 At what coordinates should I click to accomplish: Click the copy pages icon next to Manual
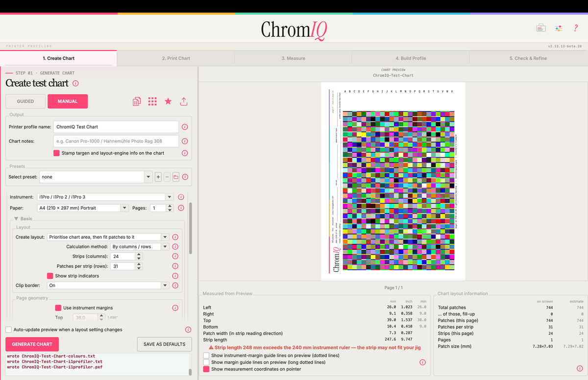pyautogui.click(x=137, y=101)
